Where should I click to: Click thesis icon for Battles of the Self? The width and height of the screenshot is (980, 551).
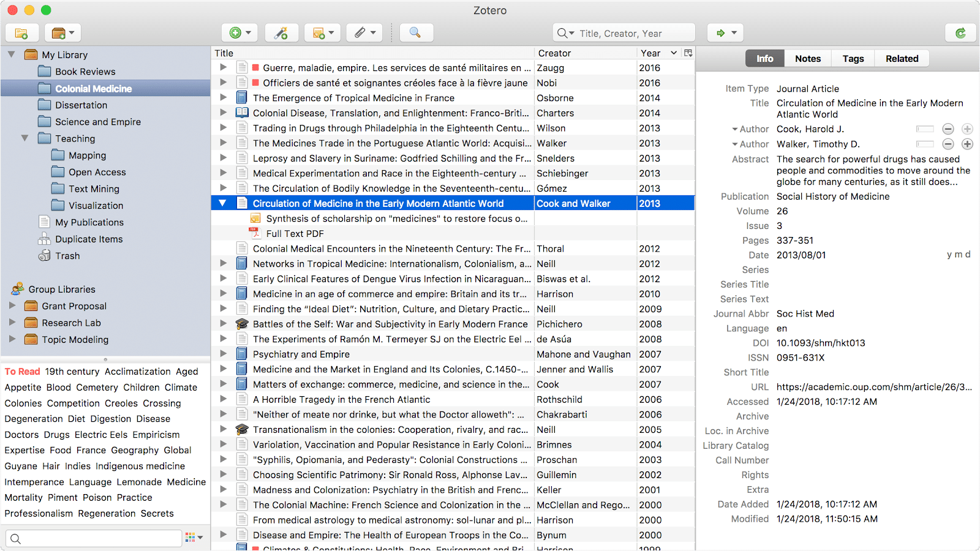coord(242,324)
